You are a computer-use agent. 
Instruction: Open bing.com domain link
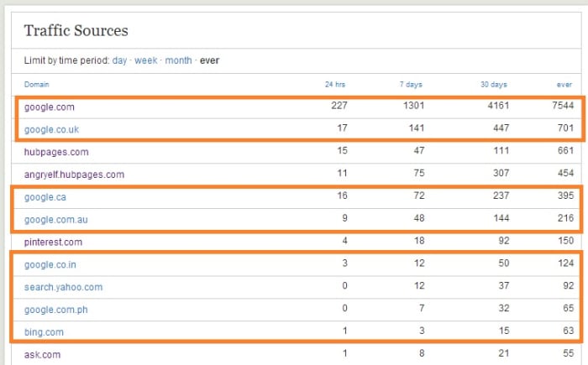(x=44, y=332)
